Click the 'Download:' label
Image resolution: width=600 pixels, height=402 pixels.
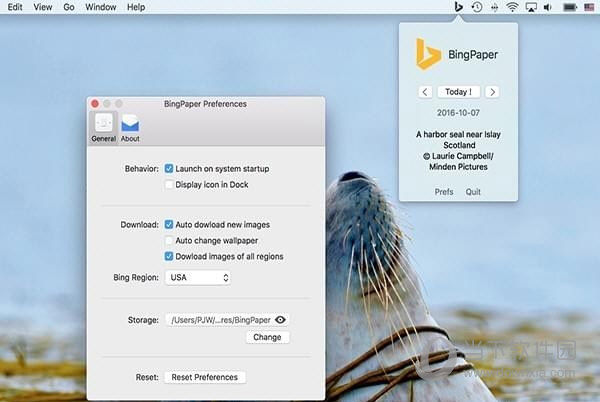[x=140, y=225]
